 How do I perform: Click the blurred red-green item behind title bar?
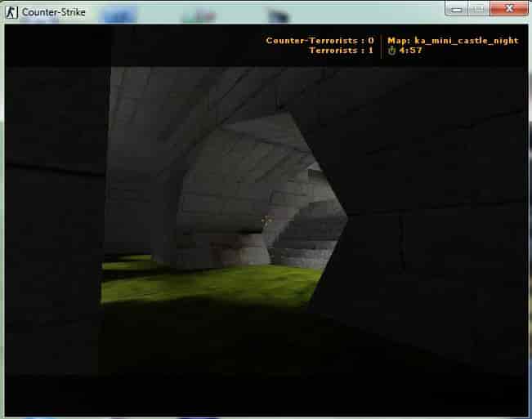point(199,16)
